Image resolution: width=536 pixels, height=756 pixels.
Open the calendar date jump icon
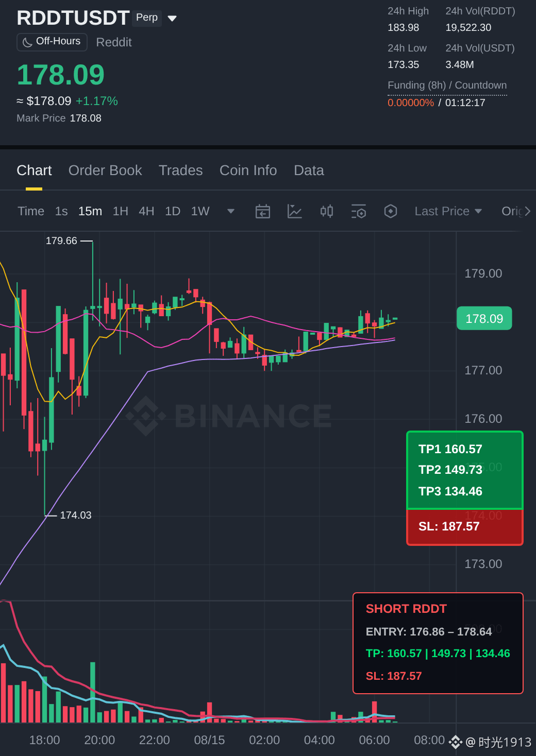click(x=263, y=211)
